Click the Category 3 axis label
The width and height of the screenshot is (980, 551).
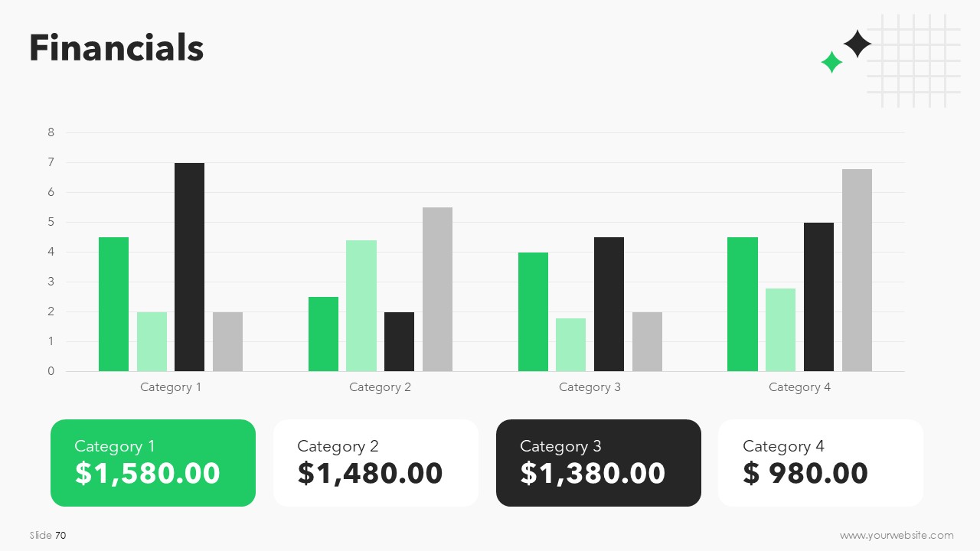coord(590,387)
